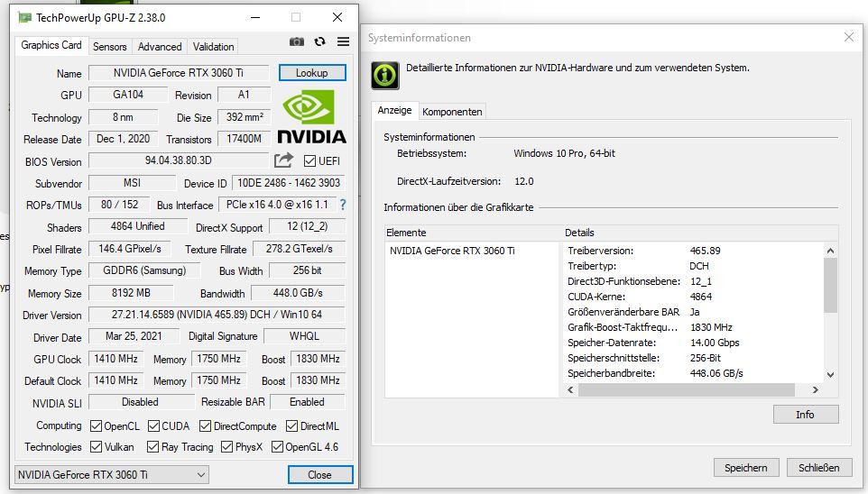Toggle the Ray Tracing checkbox
This screenshot has height=494, width=868.
pos(152,446)
